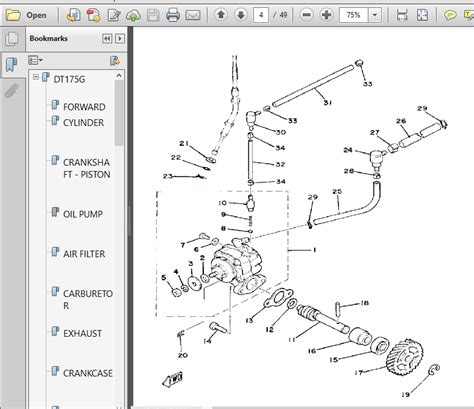Click the combine files PDF icon
The width and height of the screenshot is (474, 409).
point(93,15)
